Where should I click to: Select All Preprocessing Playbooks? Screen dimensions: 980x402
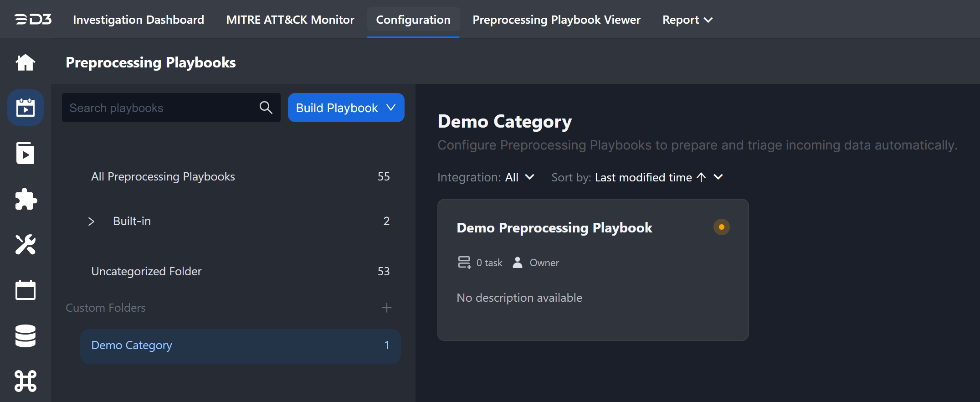click(x=163, y=177)
